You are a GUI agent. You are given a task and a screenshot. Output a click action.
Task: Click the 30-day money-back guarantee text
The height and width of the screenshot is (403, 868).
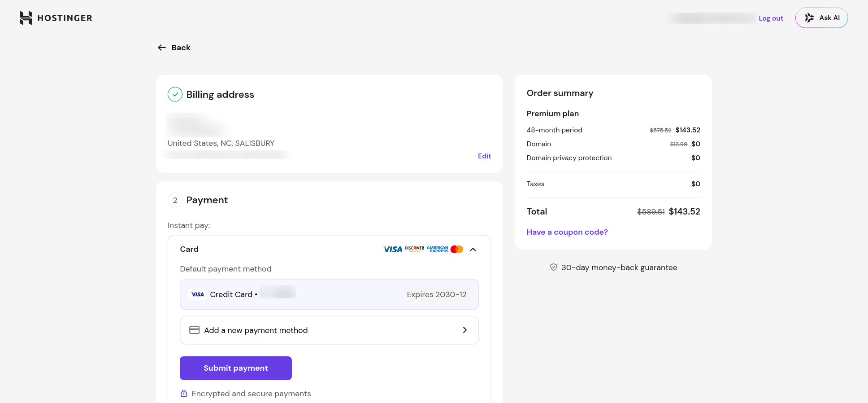click(619, 267)
